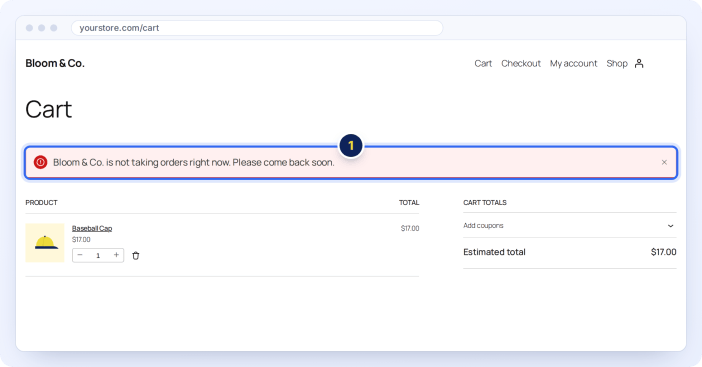Image resolution: width=702 pixels, height=367 pixels.
Task: Click the TOTAL column header
Action: (409, 203)
